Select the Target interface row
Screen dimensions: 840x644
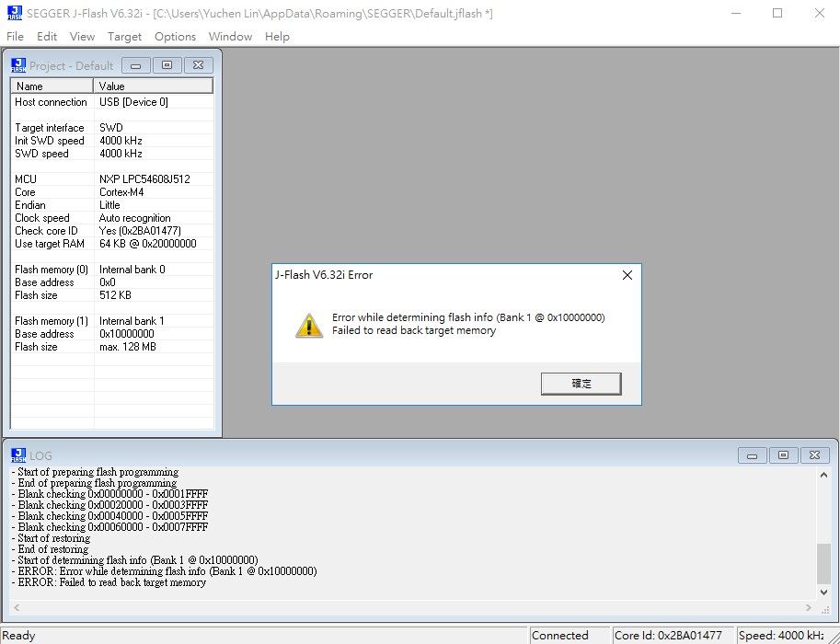[112, 128]
